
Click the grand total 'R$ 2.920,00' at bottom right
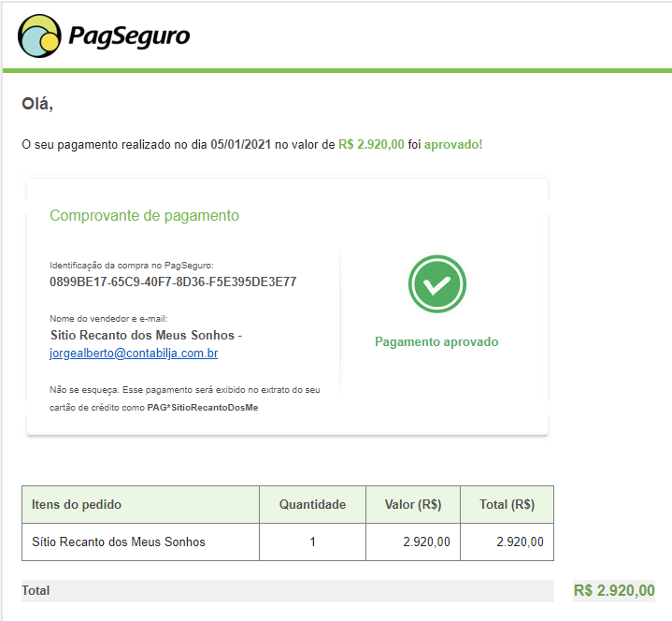click(614, 590)
